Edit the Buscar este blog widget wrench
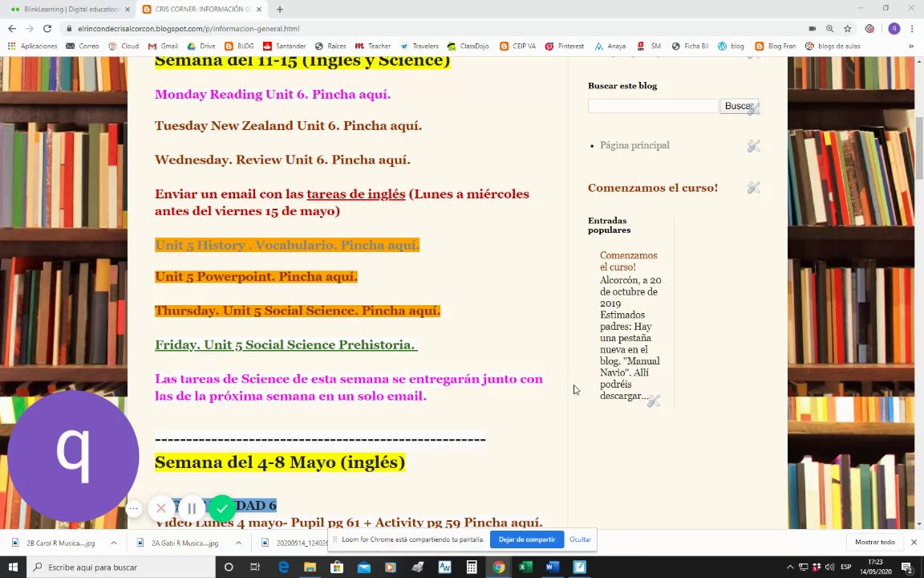Viewport: 924px width, 578px height. (x=754, y=108)
